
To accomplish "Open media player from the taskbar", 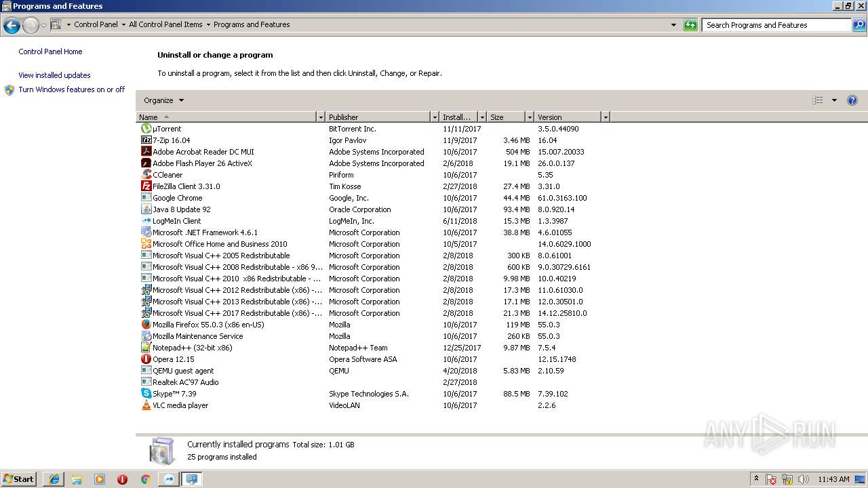I will [x=100, y=479].
